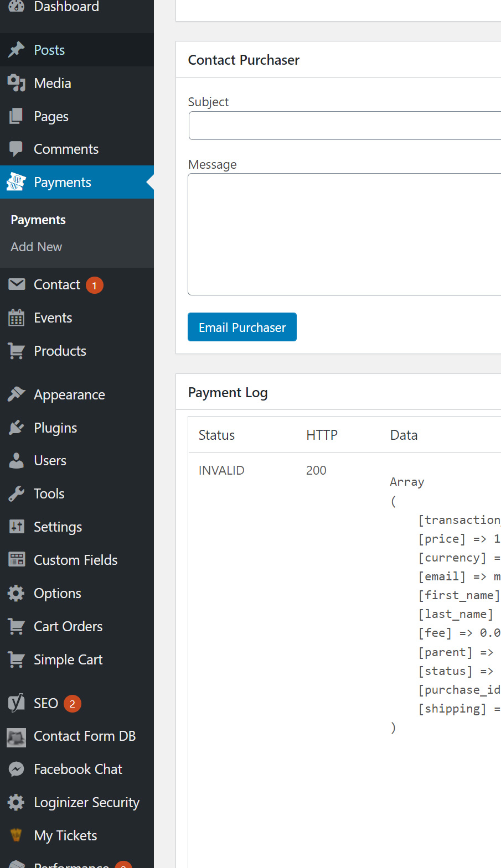Click the Cart Orders cart icon
This screenshot has height=868, width=501.
[x=16, y=626]
